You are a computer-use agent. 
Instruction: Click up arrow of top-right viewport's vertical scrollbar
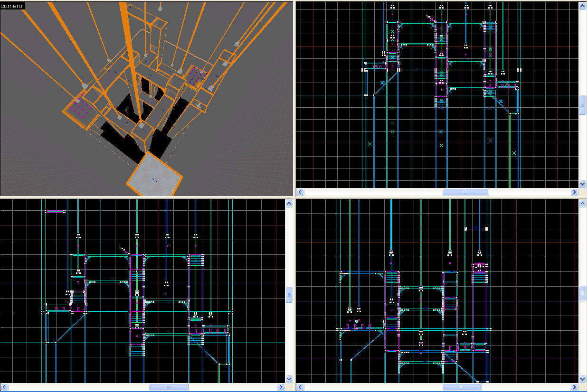pyautogui.click(x=583, y=6)
